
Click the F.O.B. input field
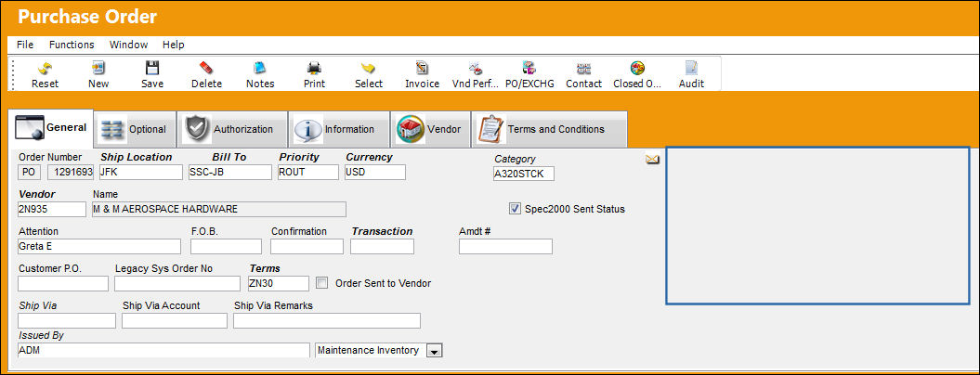tap(227, 246)
